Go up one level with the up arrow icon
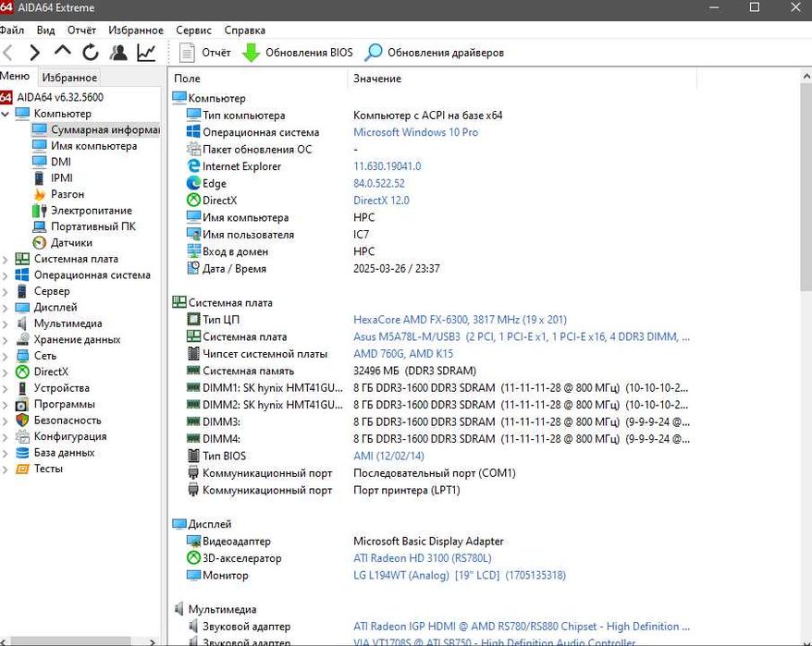Image resolution: width=812 pixels, height=646 pixels. [63, 51]
